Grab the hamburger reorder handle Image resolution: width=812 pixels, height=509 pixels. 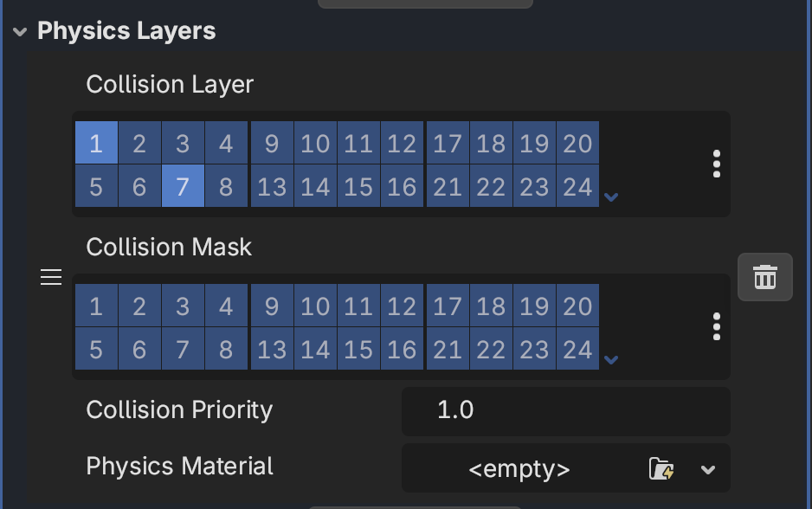click(51, 277)
